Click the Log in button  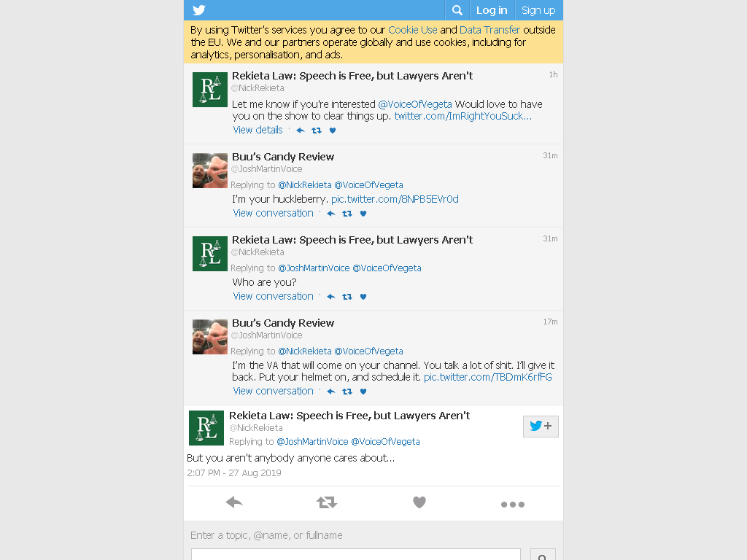pyautogui.click(x=492, y=10)
